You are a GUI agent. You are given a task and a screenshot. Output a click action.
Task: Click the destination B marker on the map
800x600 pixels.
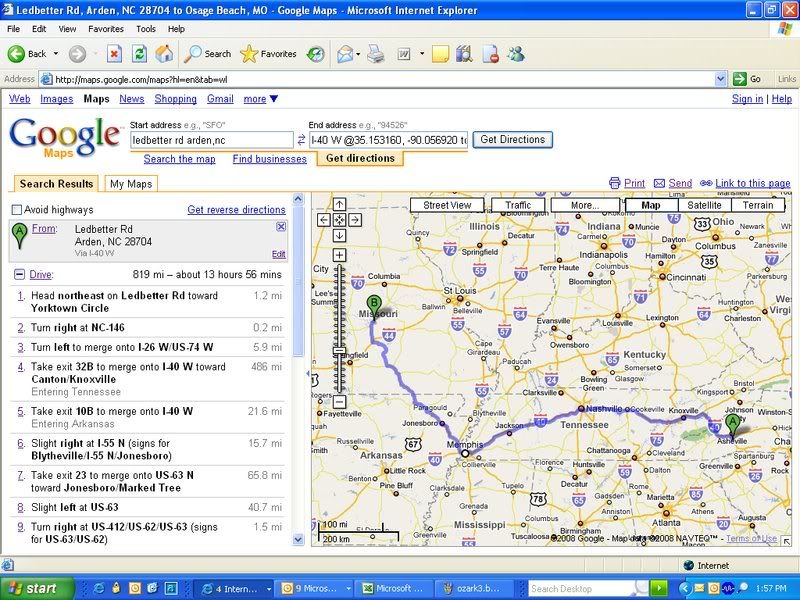pyautogui.click(x=374, y=307)
